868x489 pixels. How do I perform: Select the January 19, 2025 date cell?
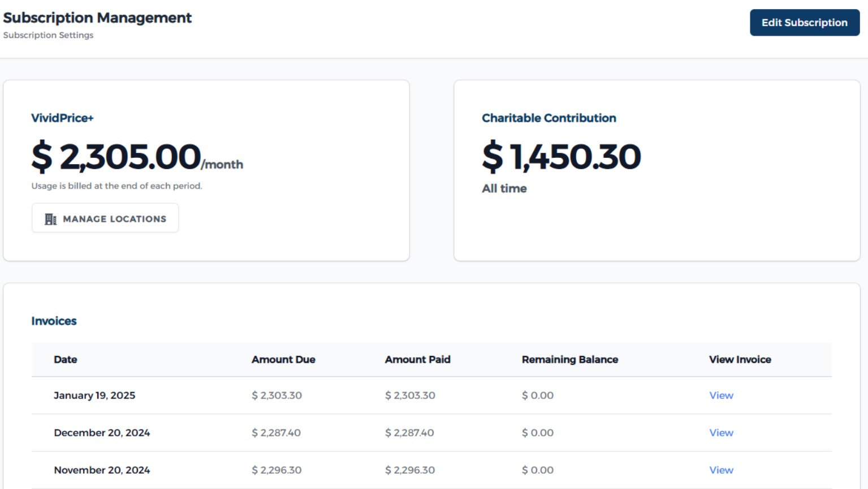coord(94,396)
